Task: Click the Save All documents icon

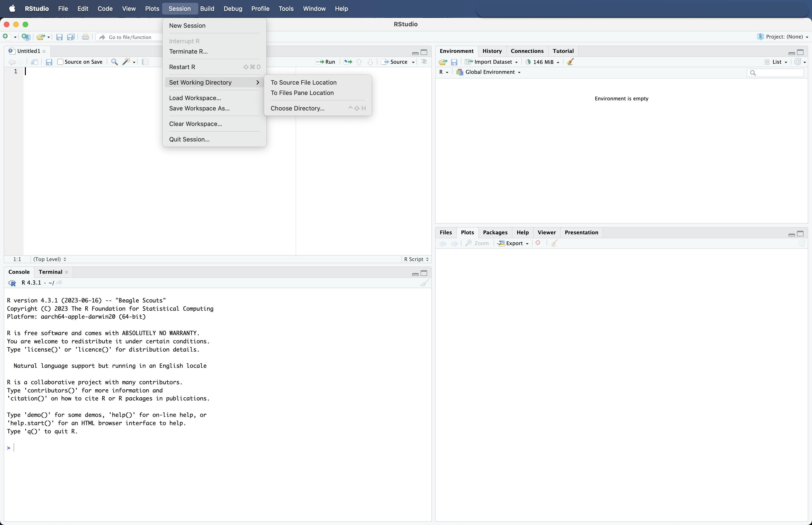Action: tap(71, 37)
